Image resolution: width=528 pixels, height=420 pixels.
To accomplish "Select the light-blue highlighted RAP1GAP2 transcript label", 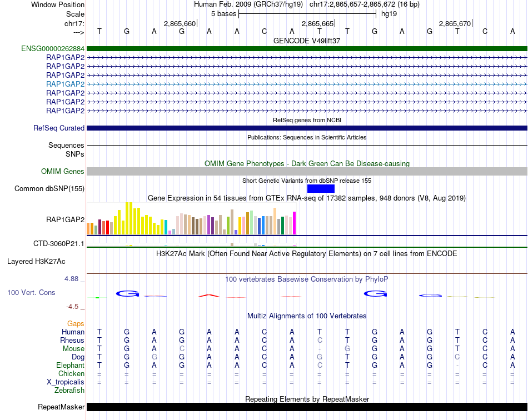I will point(65,84).
